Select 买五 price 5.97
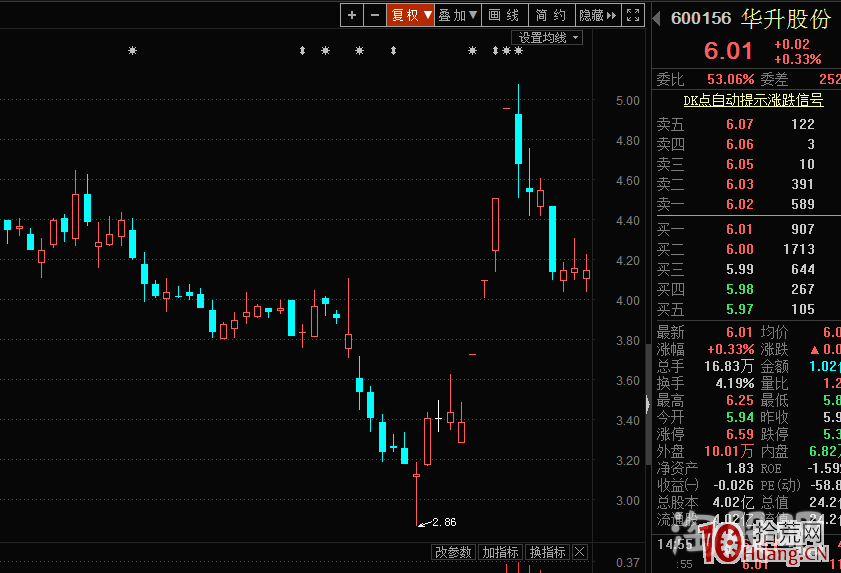The image size is (841, 573). (x=740, y=309)
